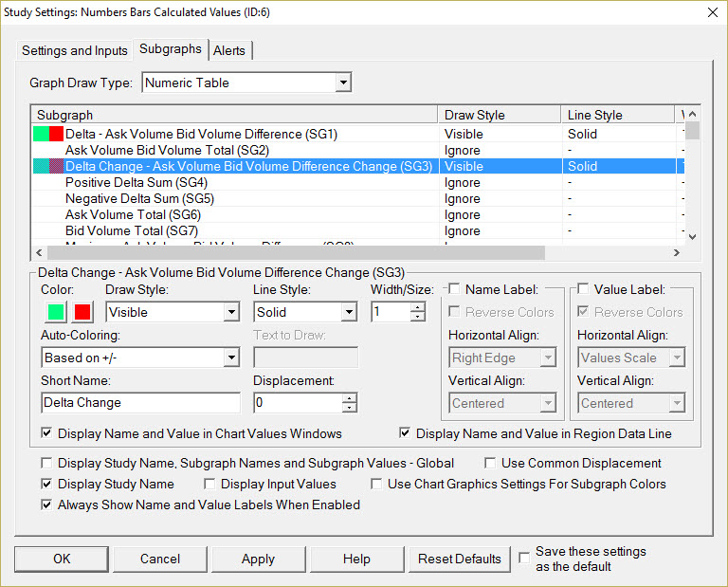The width and height of the screenshot is (728, 587).
Task: Click the Cancel button
Action: point(160,559)
